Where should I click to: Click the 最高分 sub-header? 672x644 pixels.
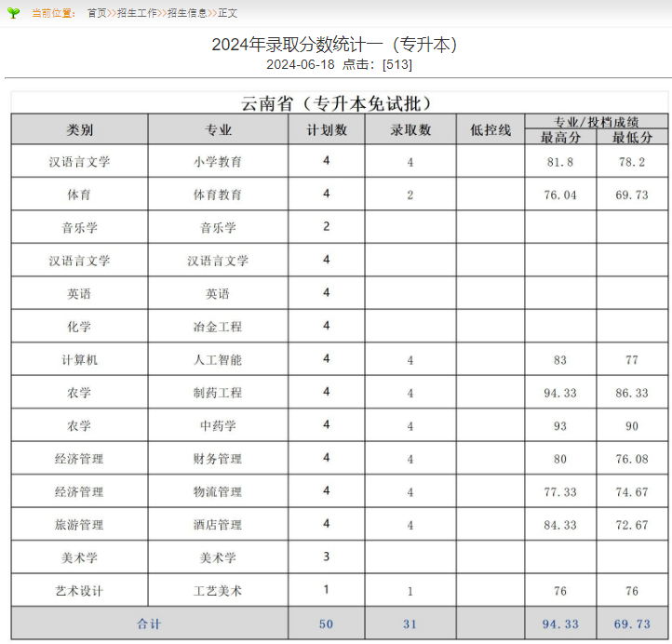pos(560,138)
